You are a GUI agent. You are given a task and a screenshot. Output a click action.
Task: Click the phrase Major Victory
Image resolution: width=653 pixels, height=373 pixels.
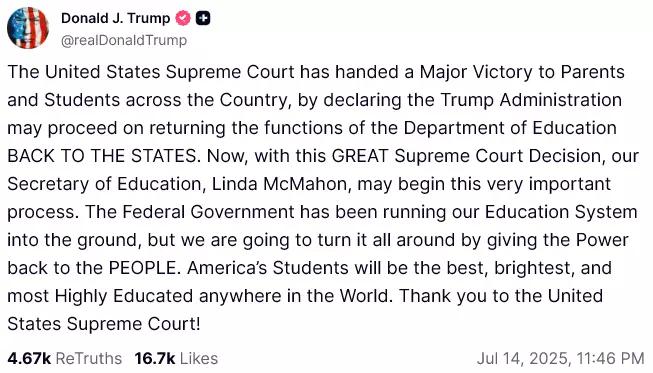tap(476, 72)
